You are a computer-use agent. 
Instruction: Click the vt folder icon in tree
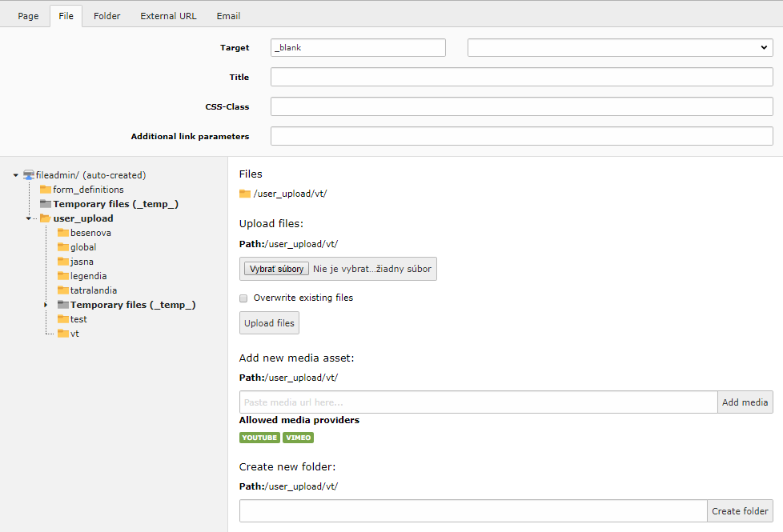63,334
